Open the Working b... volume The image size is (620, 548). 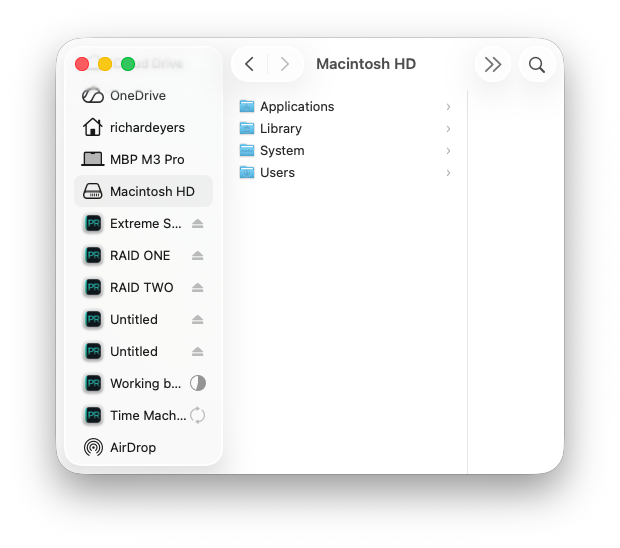click(x=143, y=384)
